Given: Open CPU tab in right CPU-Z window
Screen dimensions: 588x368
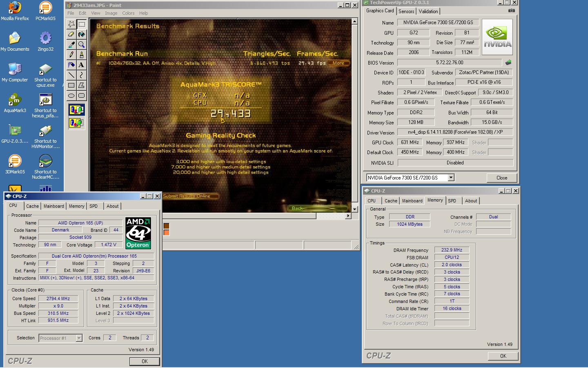Looking at the screenshot, I should [x=372, y=201].
